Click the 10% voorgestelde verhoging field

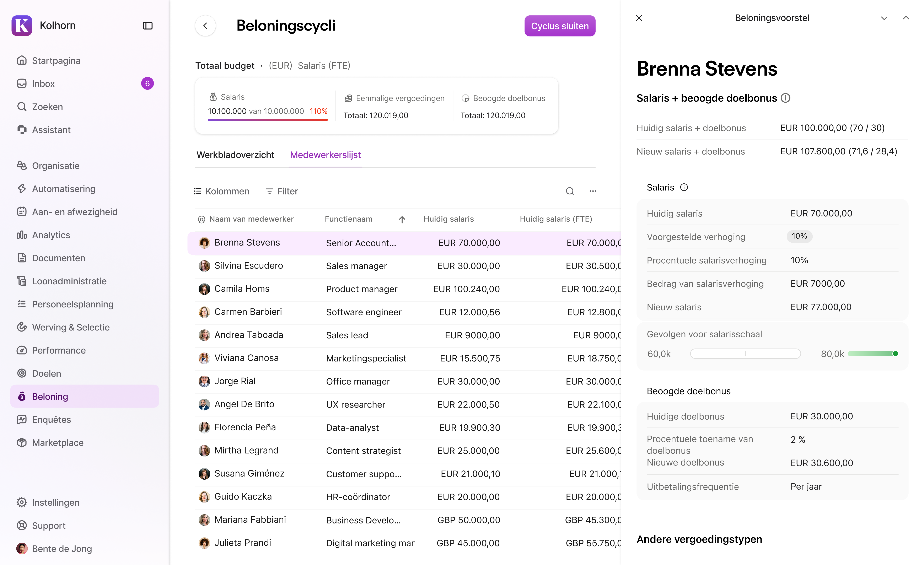click(x=799, y=236)
